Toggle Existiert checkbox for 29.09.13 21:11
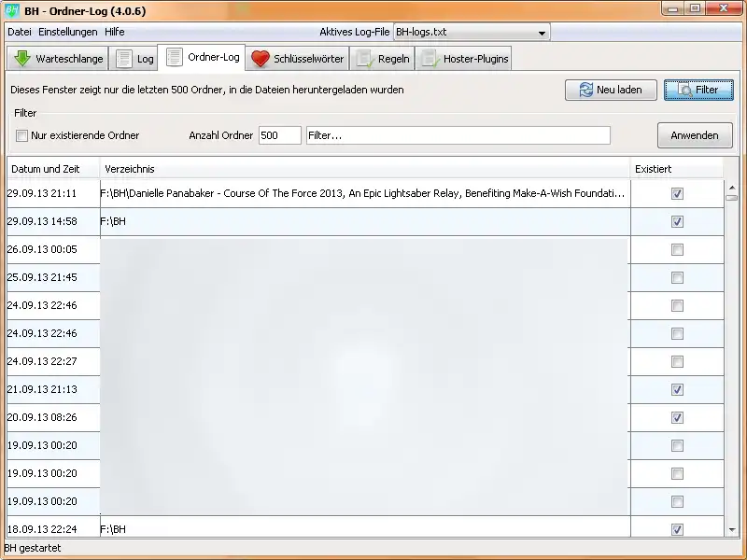This screenshot has width=747, height=560. click(677, 193)
